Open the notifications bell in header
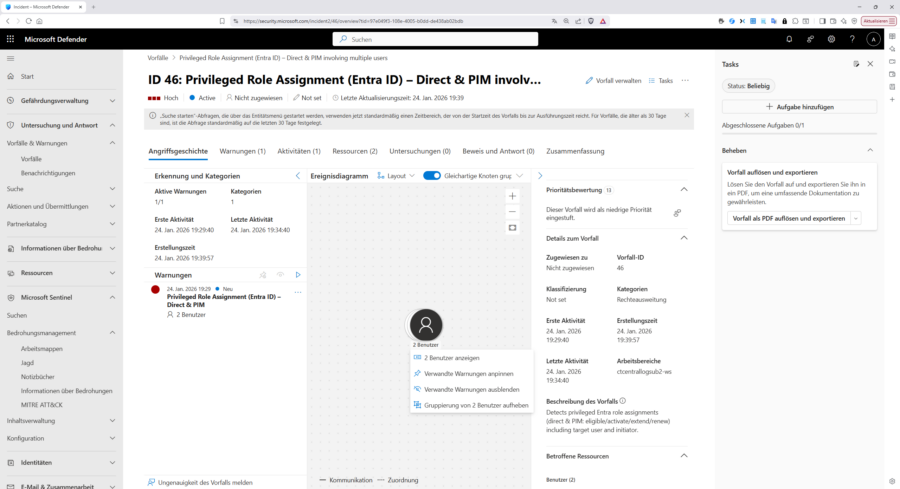The width and height of the screenshot is (900, 489). pos(789,39)
